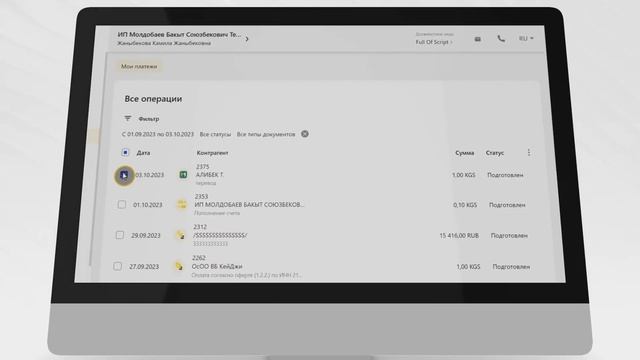Viewport: 640px width, 360px height.
Task: Tick the checkbox for the 29.09.2023 operation
Action: click(120, 235)
